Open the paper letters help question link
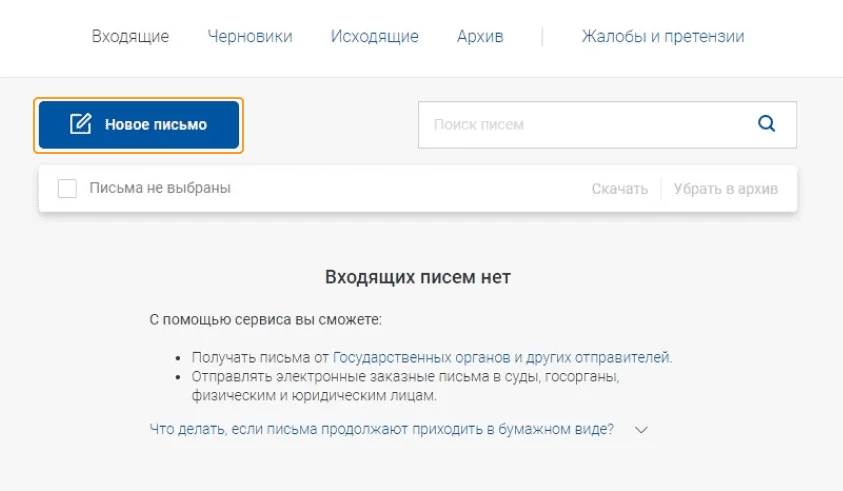Screen dimensions: 843x491 pyautogui.click(x=382, y=429)
